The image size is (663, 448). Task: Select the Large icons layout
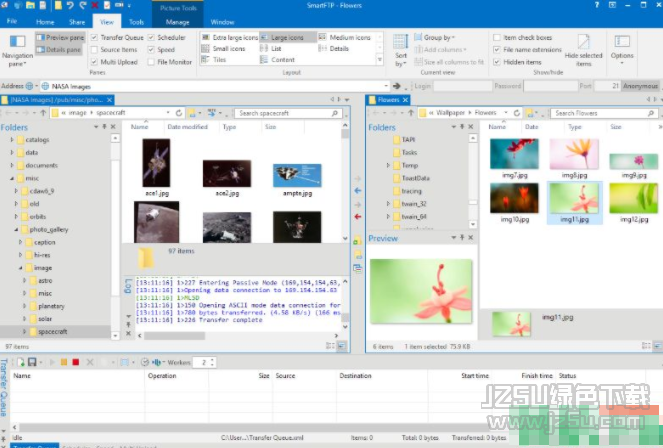(x=287, y=38)
